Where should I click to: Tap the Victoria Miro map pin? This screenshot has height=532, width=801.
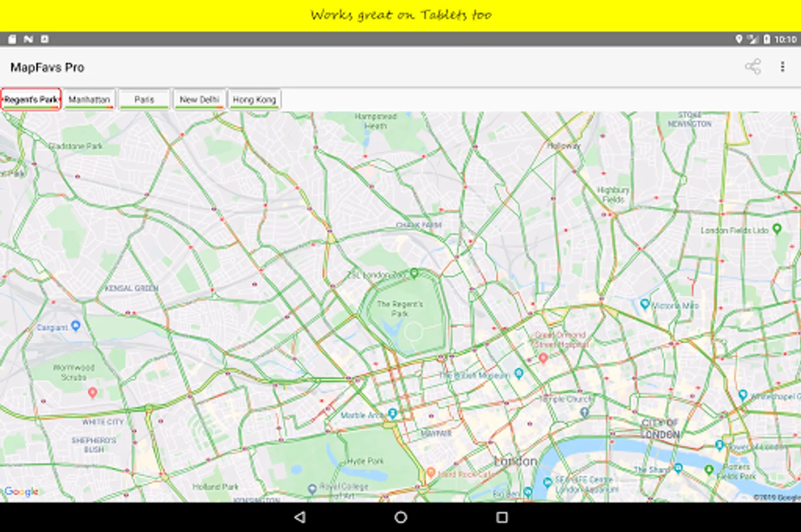645,304
